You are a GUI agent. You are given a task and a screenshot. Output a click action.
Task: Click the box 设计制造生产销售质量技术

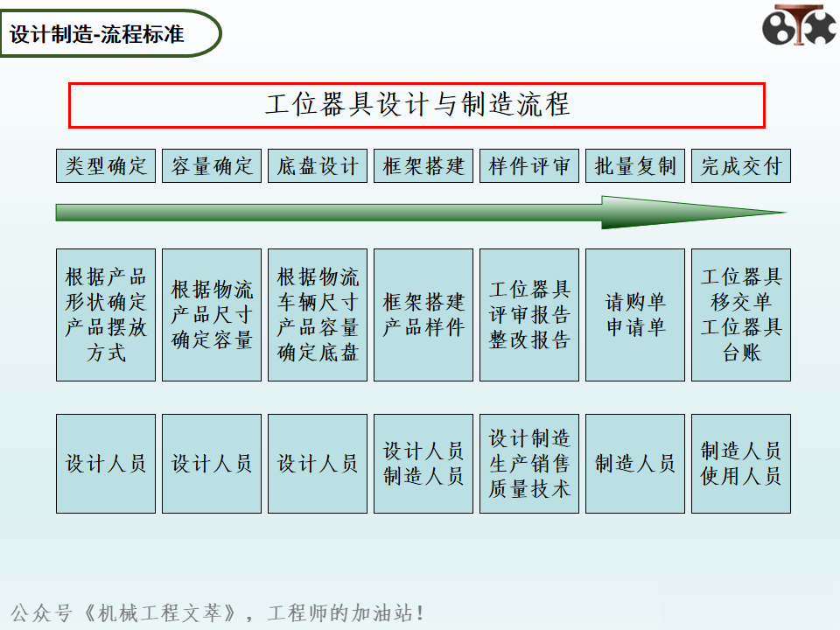click(529, 464)
